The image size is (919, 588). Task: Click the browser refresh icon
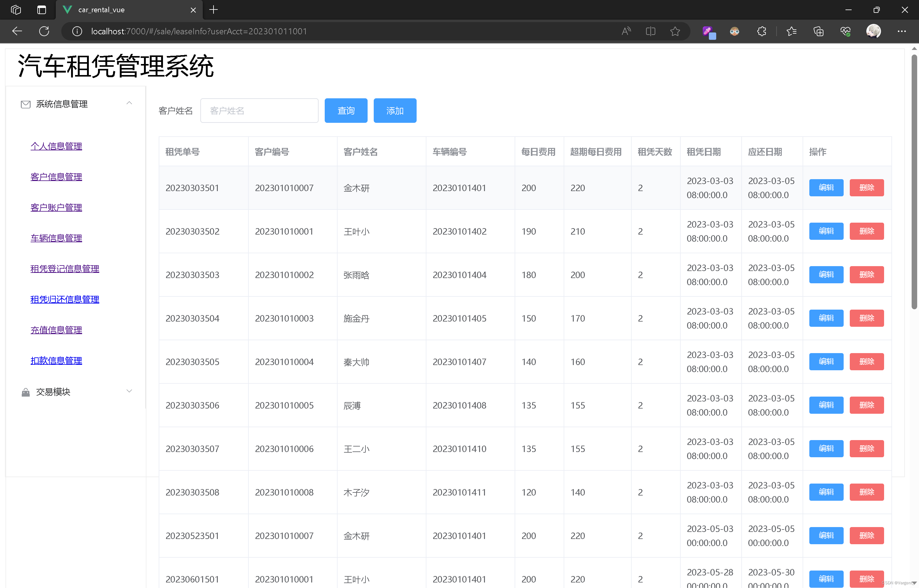click(x=44, y=31)
